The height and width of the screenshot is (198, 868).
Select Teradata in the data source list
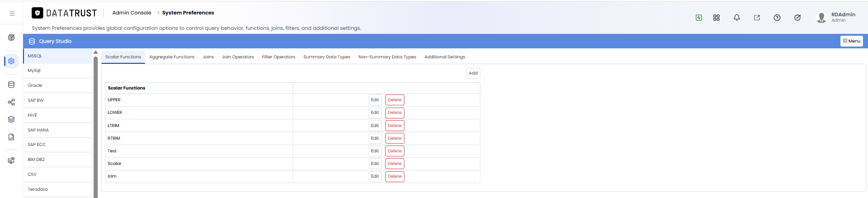(x=58, y=189)
